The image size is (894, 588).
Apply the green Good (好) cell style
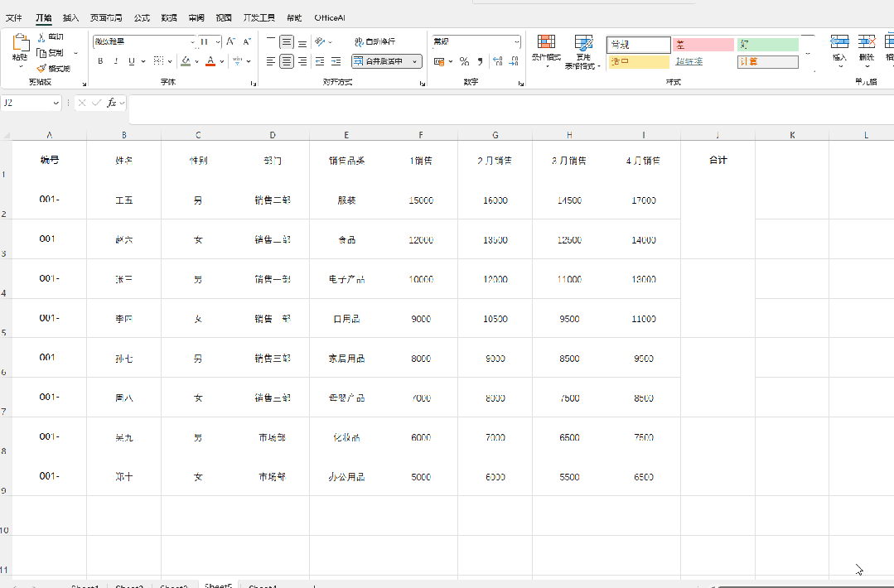[768, 45]
